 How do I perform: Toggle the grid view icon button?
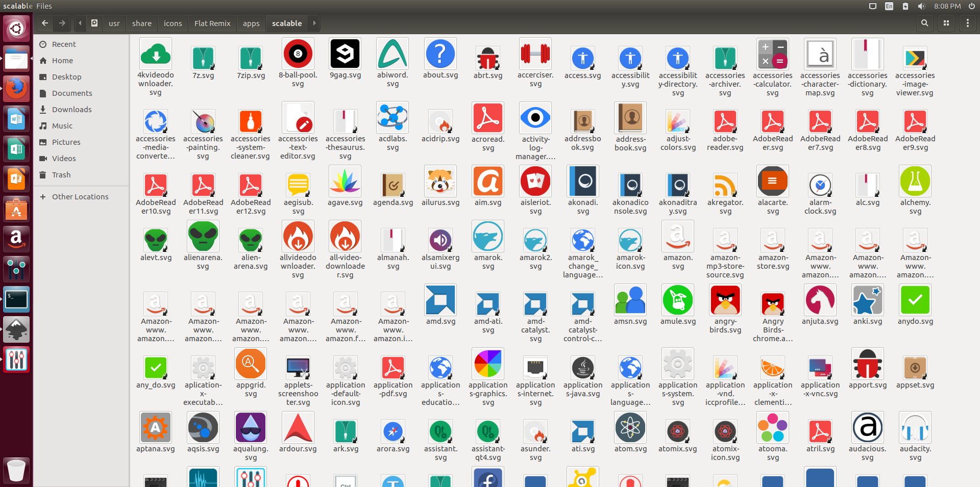946,23
